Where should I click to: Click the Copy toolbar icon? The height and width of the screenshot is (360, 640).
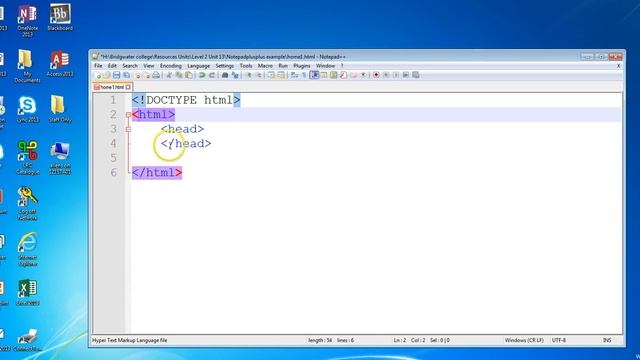coord(179,75)
